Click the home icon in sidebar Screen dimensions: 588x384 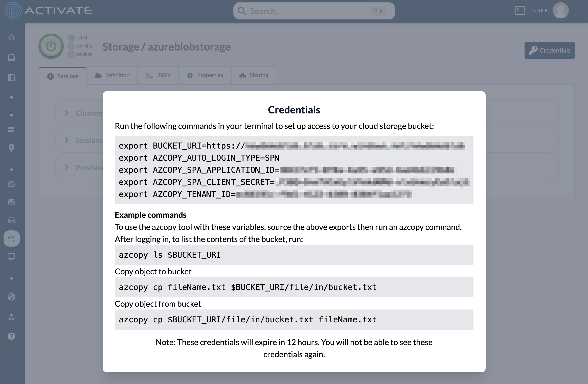(11, 37)
